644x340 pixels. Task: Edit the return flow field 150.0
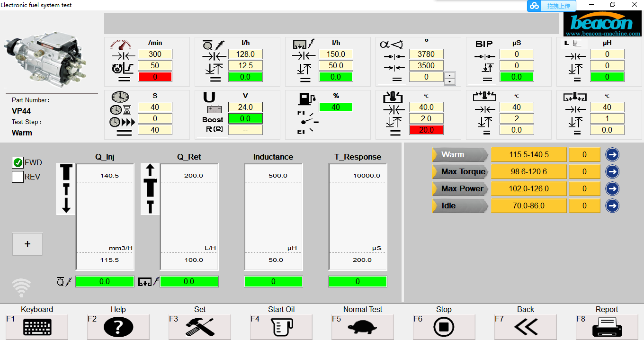coord(336,54)
